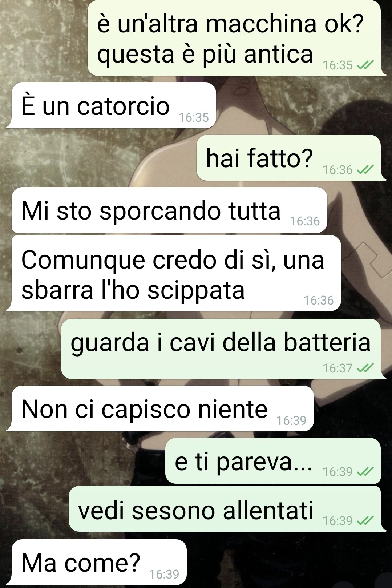Tap the 16:35 timestamp on 'È un catorcio'
The height and width of the screenshot is (588, 392).
tap(194, 117)
